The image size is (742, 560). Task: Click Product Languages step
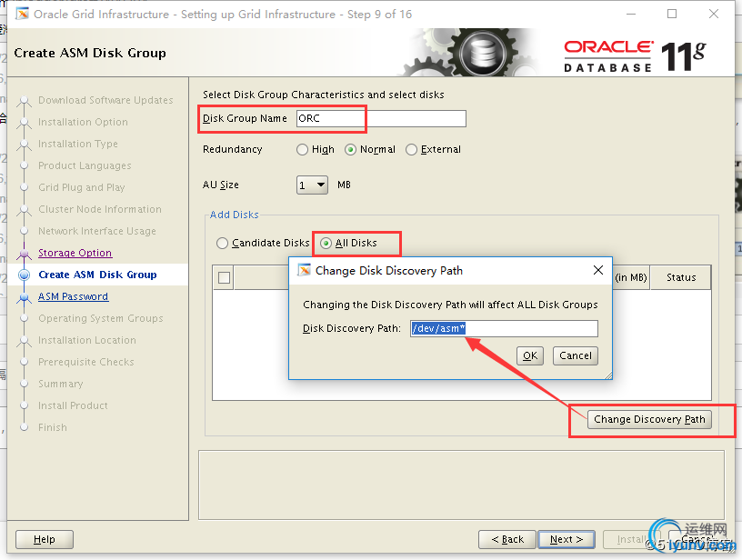click(x=85, y=165)
